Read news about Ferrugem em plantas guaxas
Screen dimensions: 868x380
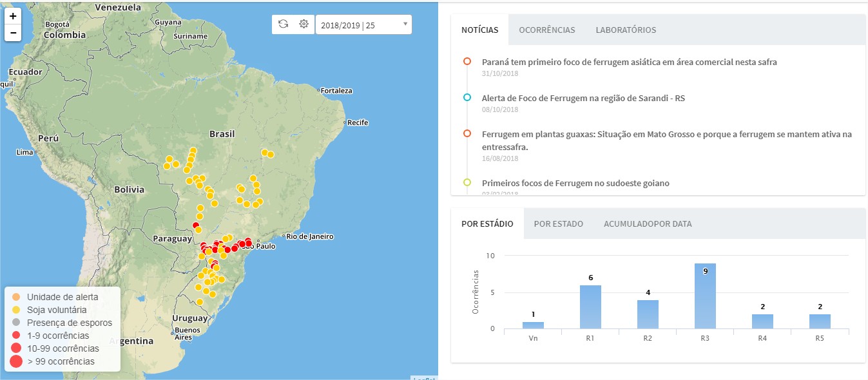666,135
